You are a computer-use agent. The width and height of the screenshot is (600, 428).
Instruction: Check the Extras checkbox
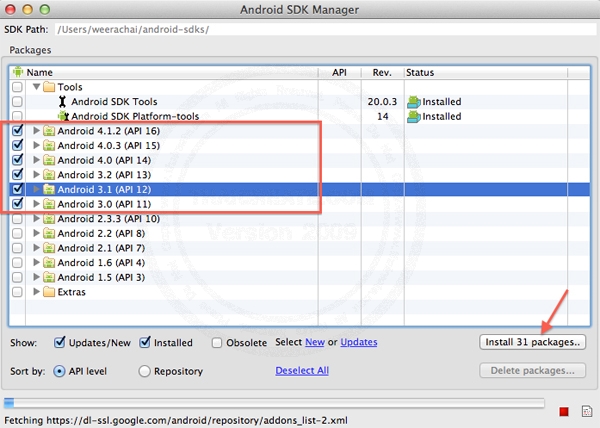click(x=17, y=292)
